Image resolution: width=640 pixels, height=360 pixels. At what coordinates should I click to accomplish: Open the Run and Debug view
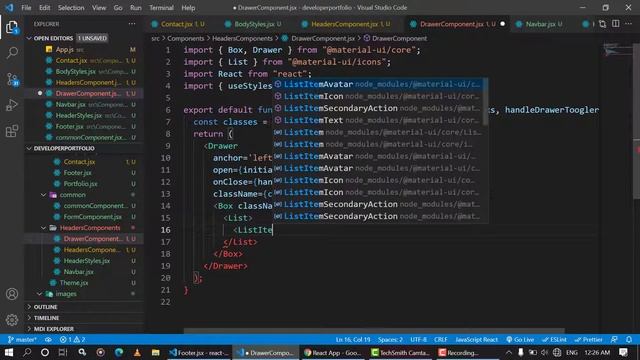point(12,105)
